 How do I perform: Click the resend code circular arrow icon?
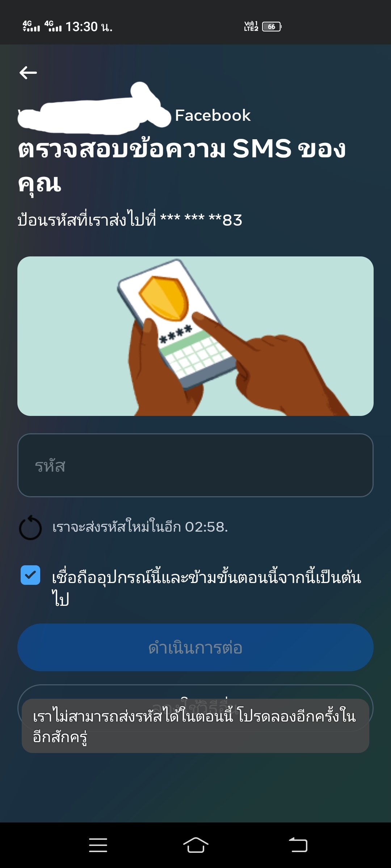30,527
